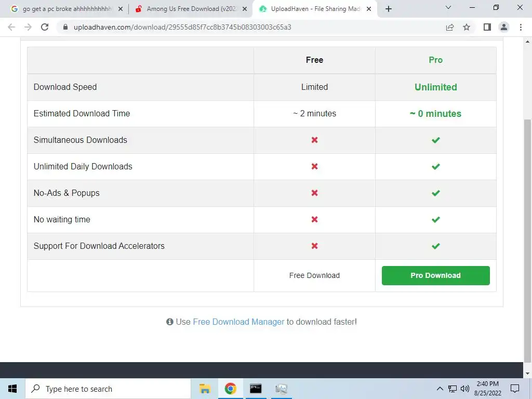Click the network tray icon
This screenshot has height=399, width=532.
(x=453, y=389)
